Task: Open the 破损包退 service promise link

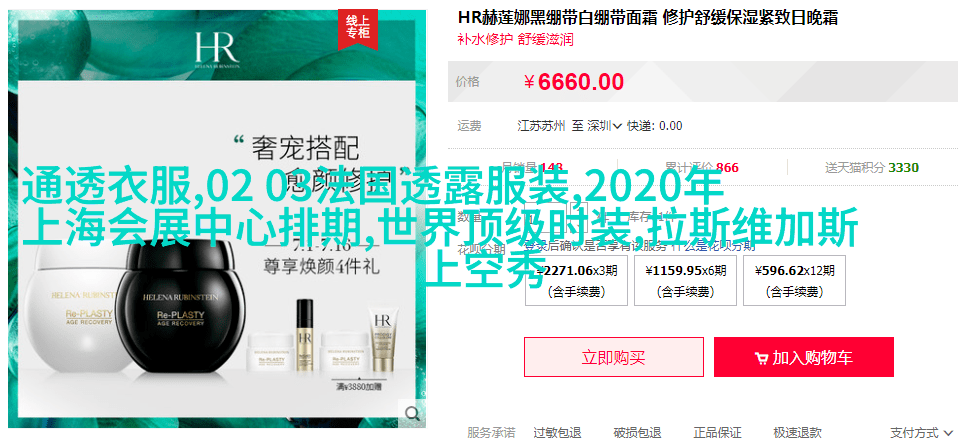Action: 637,433
